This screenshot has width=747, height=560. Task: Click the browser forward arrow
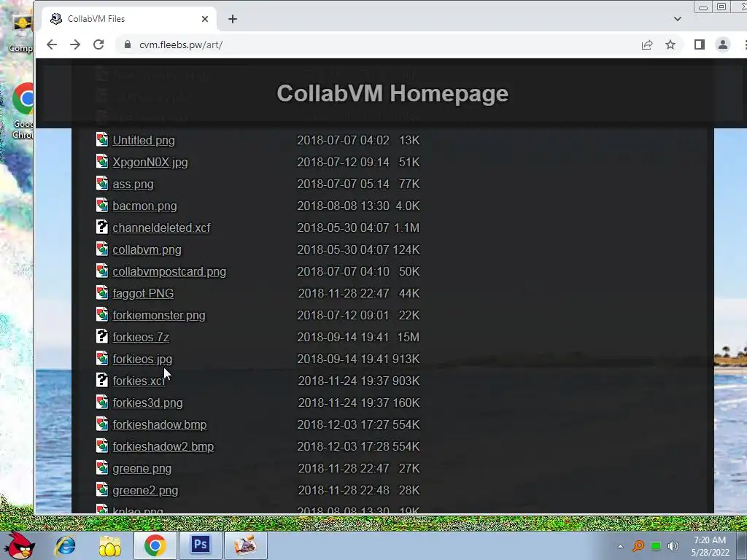75,44
